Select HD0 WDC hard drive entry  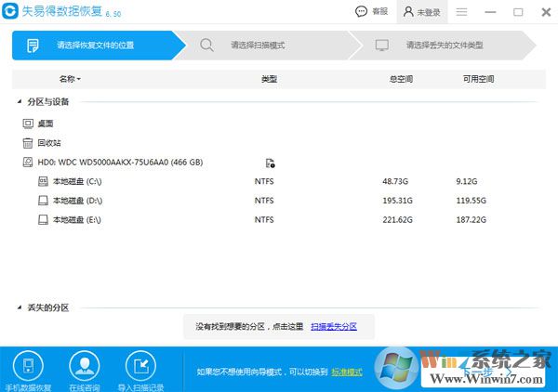tap(119, 163)
